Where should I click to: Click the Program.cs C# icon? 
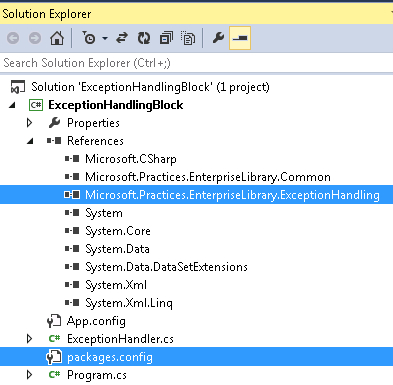[x=54, y=375]
